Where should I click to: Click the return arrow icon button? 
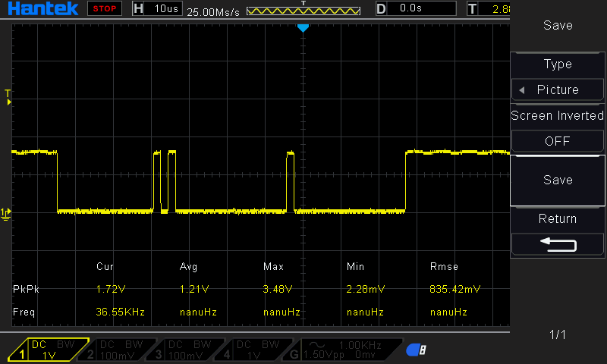click(x=558, y=244)
